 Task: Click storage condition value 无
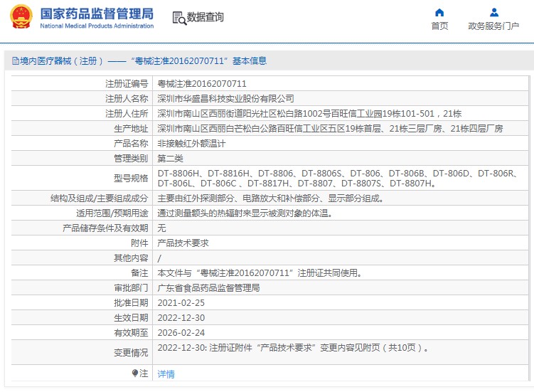click(x=162, y=228)
